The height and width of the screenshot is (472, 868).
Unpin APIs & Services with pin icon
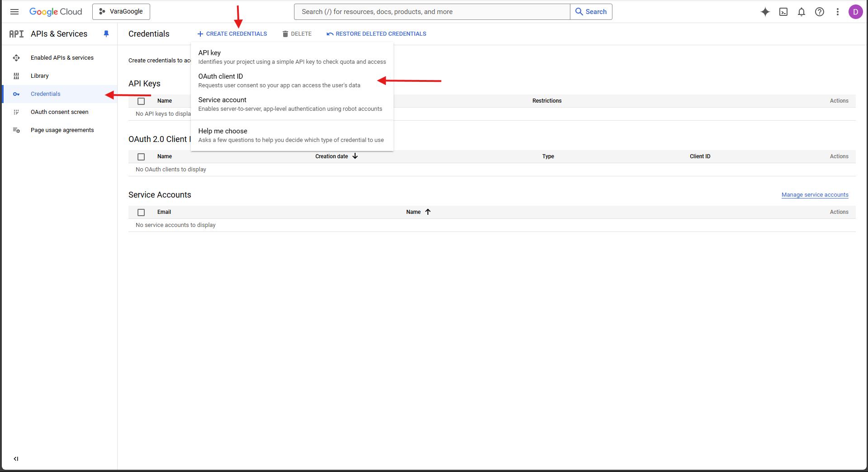[106, 34]
